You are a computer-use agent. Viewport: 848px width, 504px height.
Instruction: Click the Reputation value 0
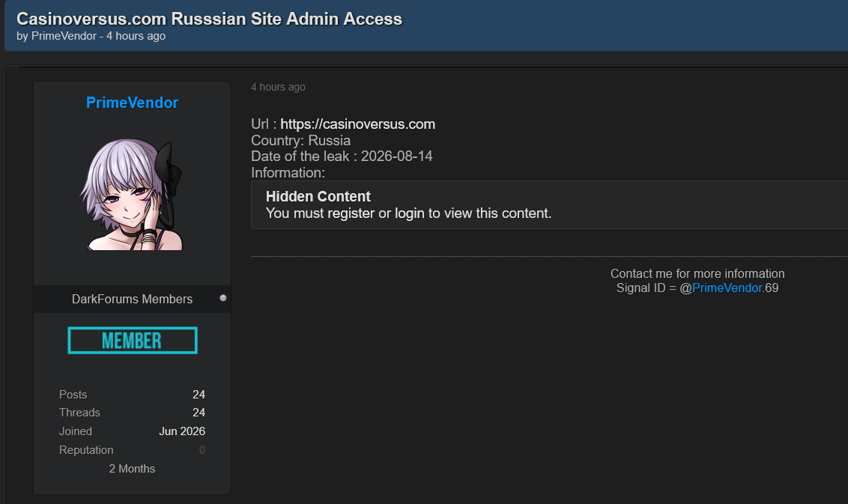pyautogui.click(x=202, y=450)
